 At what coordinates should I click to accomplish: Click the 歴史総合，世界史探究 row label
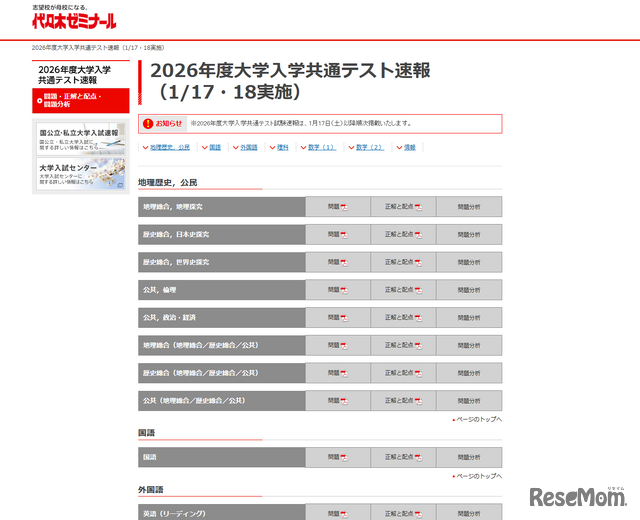coord(222,262)
